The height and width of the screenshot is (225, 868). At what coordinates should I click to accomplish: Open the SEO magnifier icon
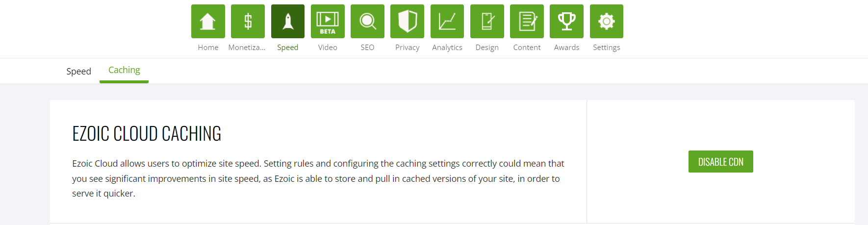point(367,21)
